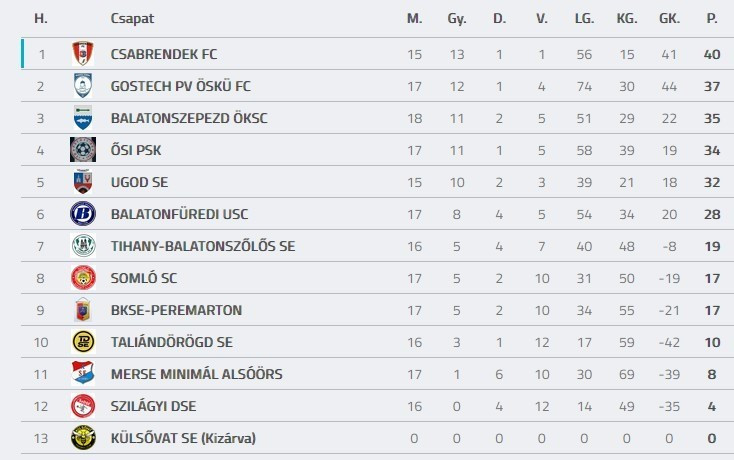
Task: Click the GK. goal difference header
Action: pyautogui.click(x=669, y=19)
